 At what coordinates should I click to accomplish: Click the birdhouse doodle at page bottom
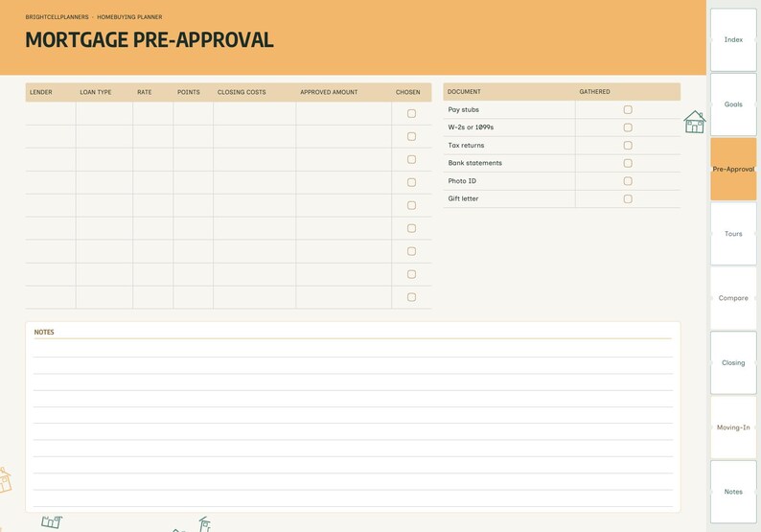pyautogui.click(x=205, y=524)
